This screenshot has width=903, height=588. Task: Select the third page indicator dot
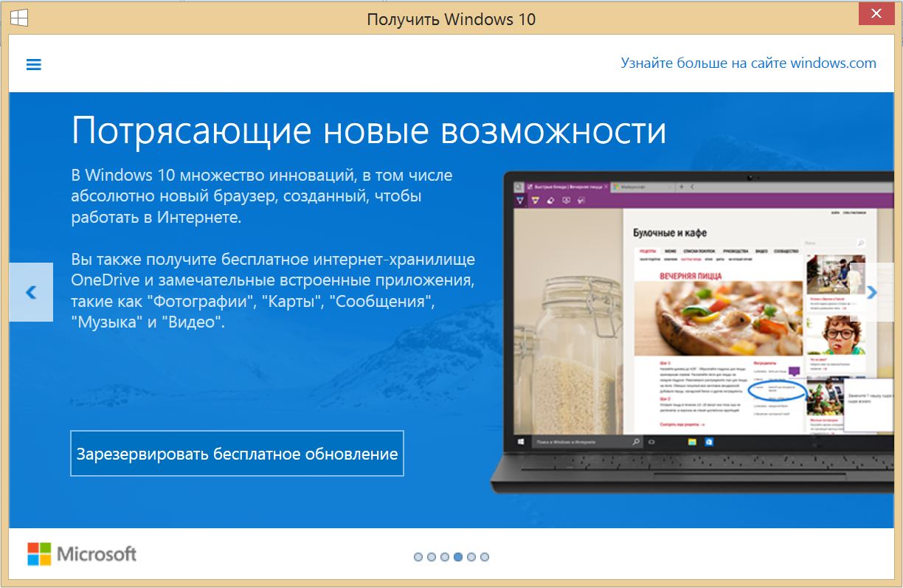click(x=445, y=557)
